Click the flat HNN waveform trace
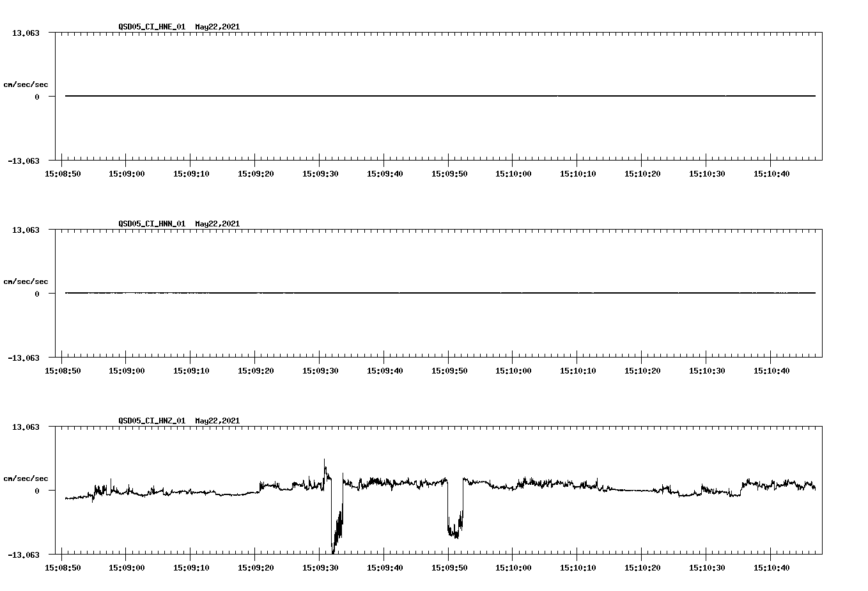Screen dimensions: 868x591 [x=384, y=294]
